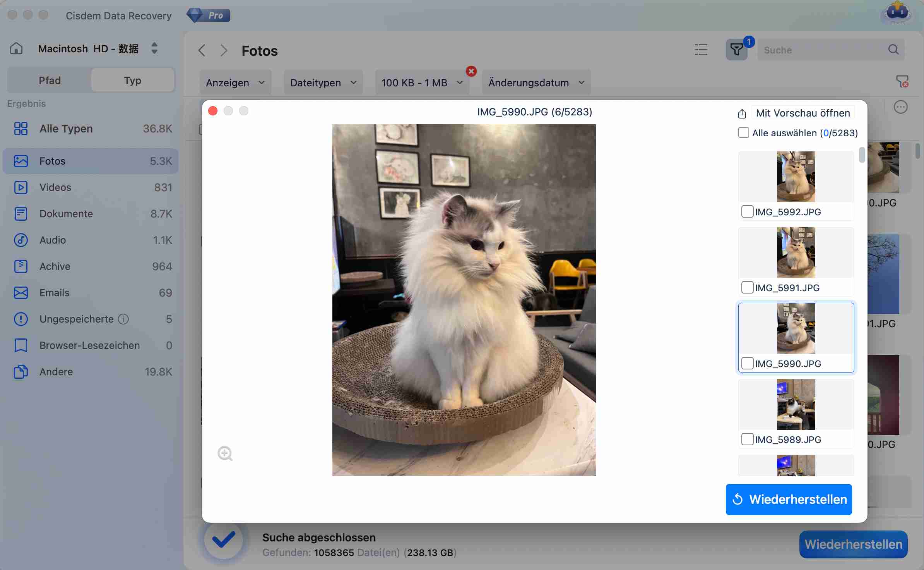Select the IMG_5989.JPG checkbox
Image resolution: width=924 pixels, height=570 pixels.
point(747,440)
